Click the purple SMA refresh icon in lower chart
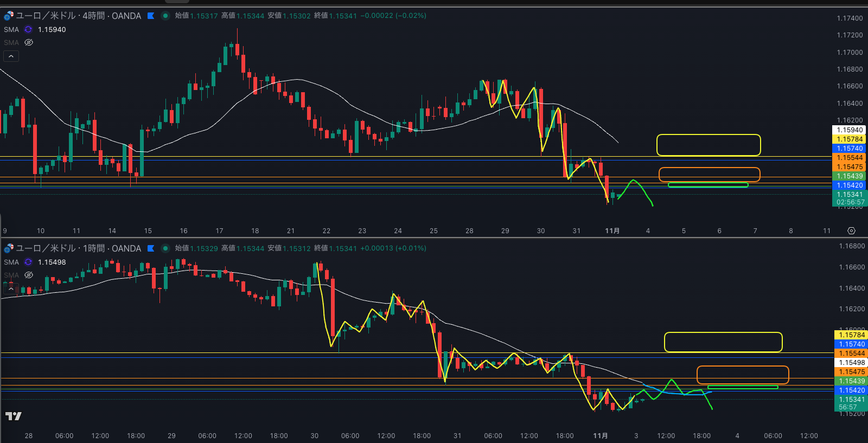 tap(28, 262)
